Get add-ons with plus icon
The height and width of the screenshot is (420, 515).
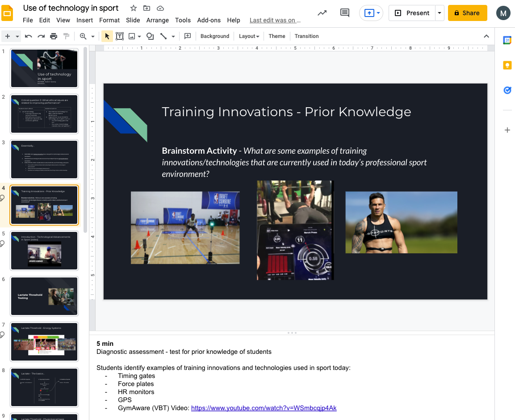[507, 130]
